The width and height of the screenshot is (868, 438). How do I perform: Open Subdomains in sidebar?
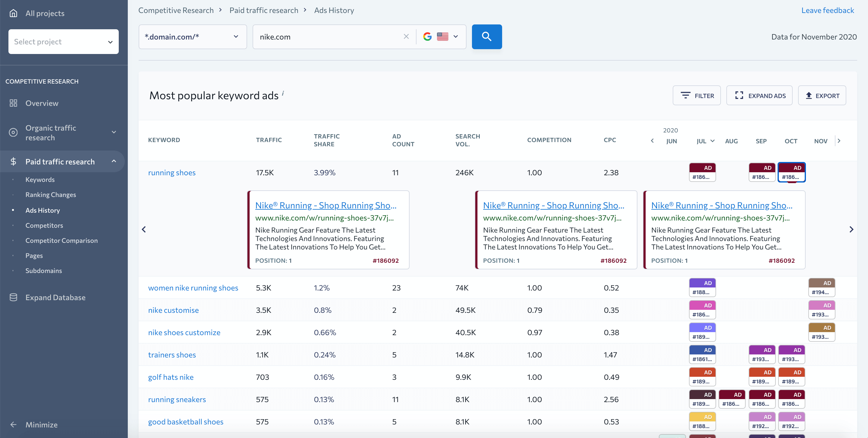pos(43,271)
